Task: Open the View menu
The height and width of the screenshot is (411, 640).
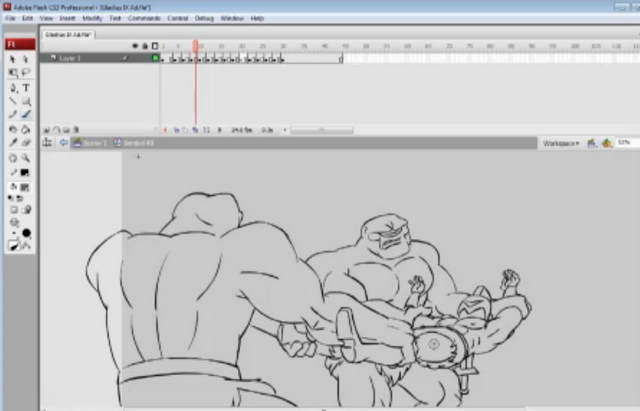Action: (46, 18)
